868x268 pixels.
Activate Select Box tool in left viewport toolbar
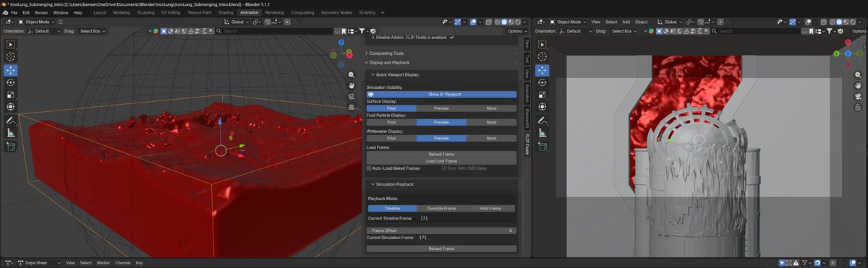pos(11,44)
